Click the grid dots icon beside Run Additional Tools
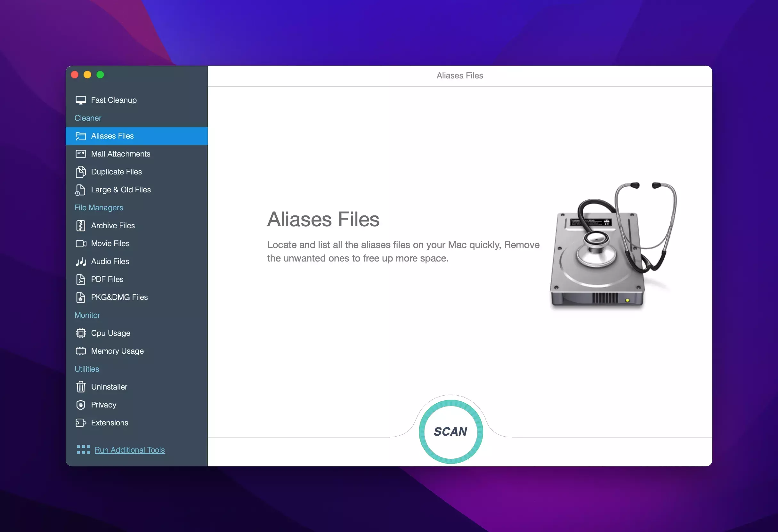This screenshot has height=532, width=778. 83,450
